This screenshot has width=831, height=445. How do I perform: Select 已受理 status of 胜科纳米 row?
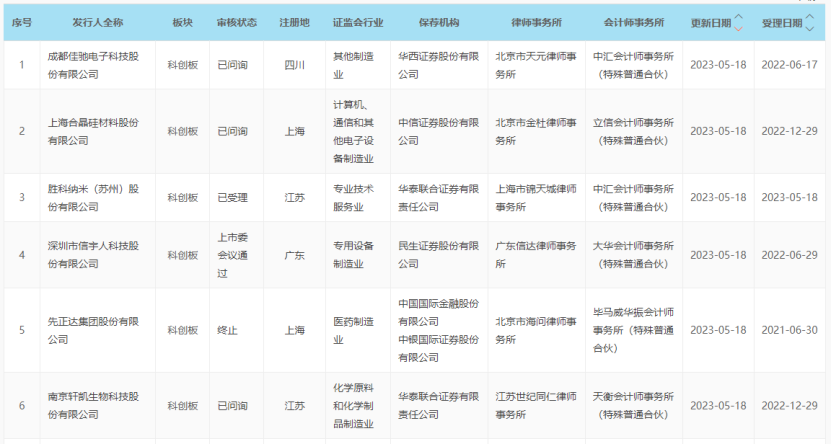pos(233,198)
